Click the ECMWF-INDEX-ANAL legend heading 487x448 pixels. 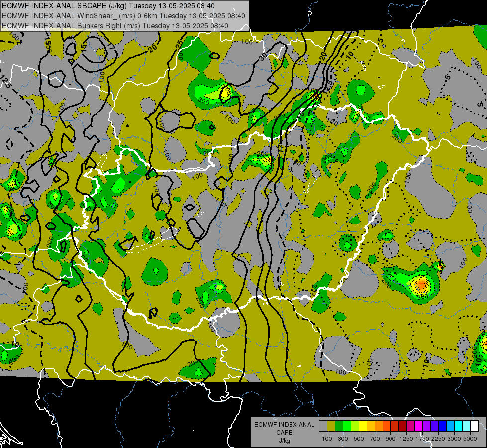pyautogui.click(x=284, y=425)
